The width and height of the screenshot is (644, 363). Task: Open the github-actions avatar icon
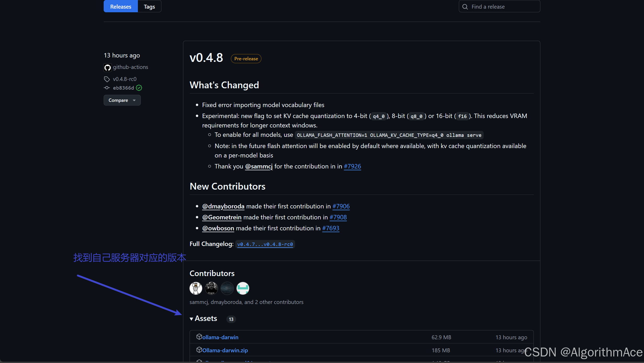108,67
